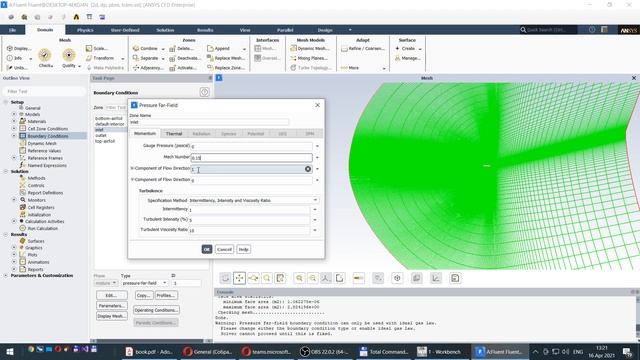The image size is (640, 360).
Task: Select General in Setup tree
Action: point(33,108)
